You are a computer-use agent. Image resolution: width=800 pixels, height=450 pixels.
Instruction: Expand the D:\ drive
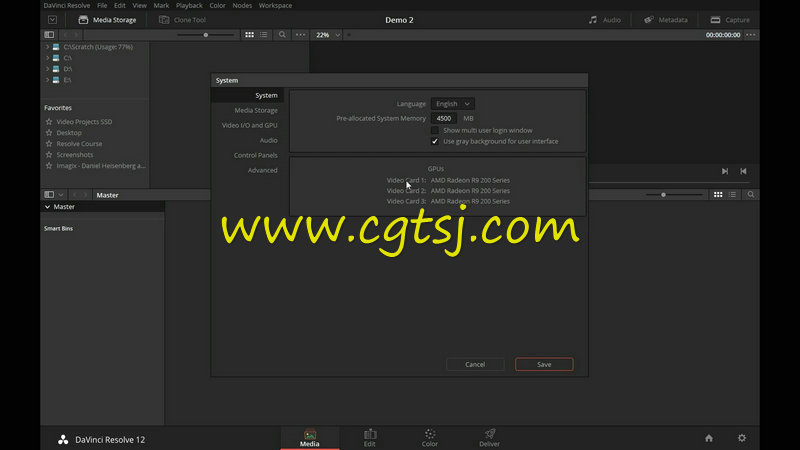[x=47, y=69]
